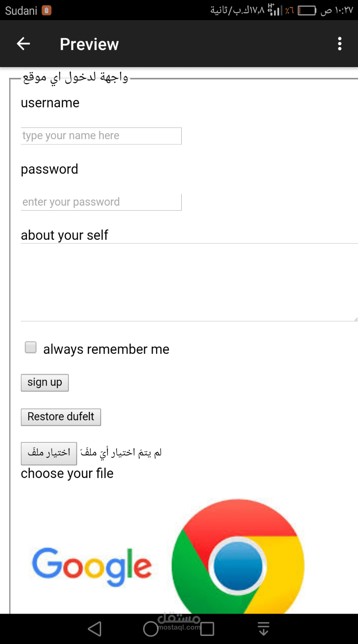This screenshot has width=358, height=644.
Task: Tap the back arrow in Preview header
Action: click(x=23, y=44)
